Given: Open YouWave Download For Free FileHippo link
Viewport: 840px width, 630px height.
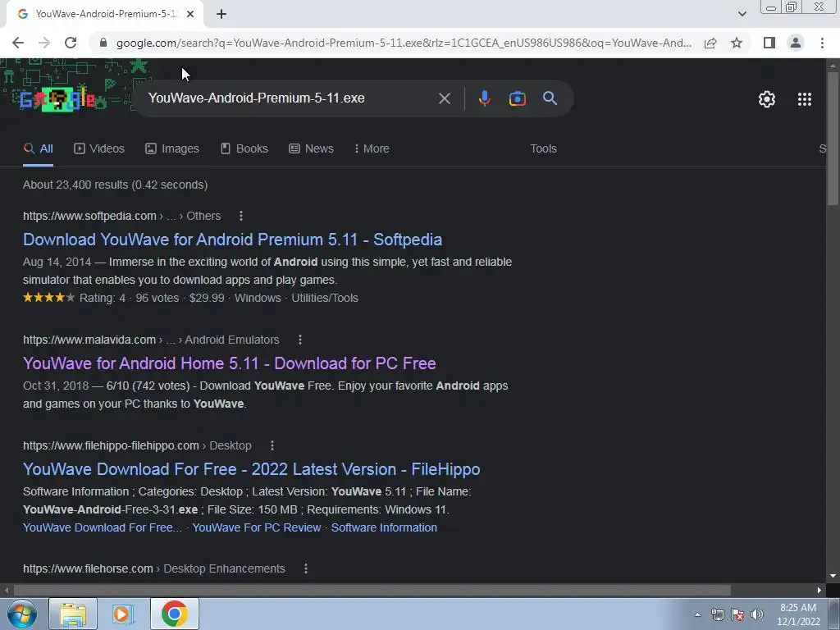Looking at the screenshot, I should point(251,469).
